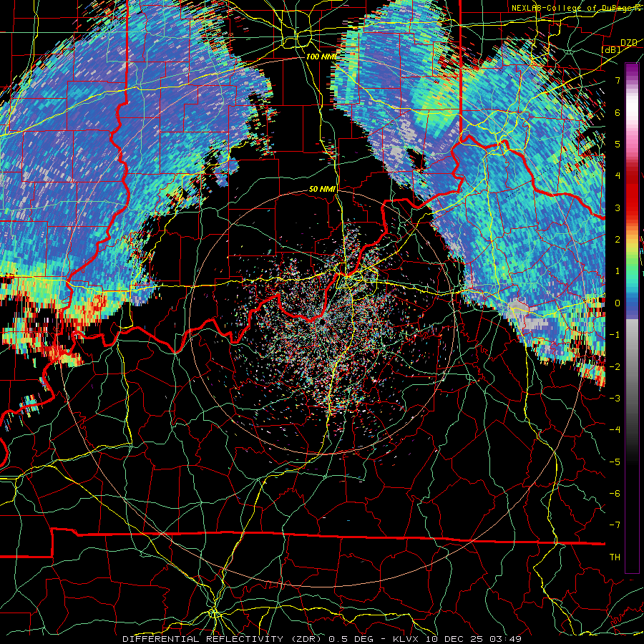Screen dimensions: 644x644
Task: Click the scale label '-6'
Action: coord(615,494)
